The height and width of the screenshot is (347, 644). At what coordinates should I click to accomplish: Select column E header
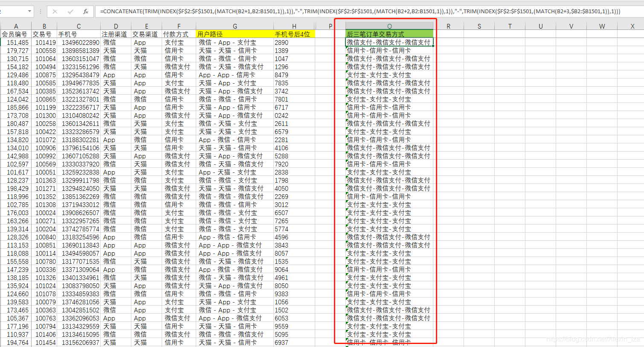coord(147,26)
